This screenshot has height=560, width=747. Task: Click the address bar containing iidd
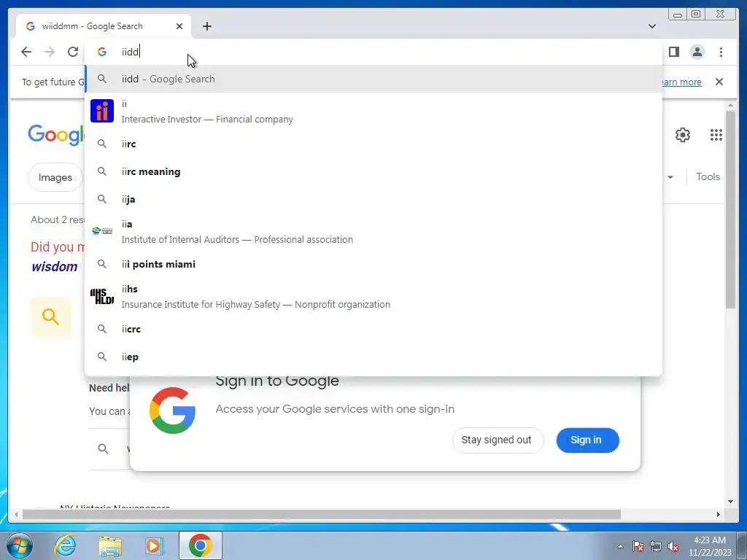(373, 52)
